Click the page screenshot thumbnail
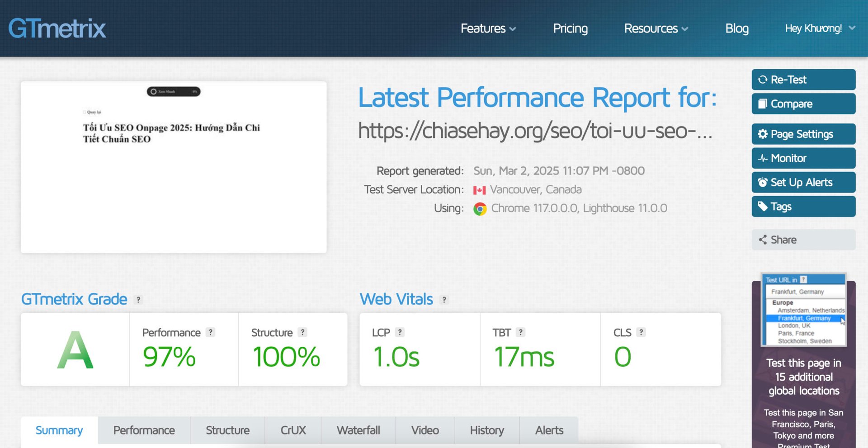 coord(174,167)
